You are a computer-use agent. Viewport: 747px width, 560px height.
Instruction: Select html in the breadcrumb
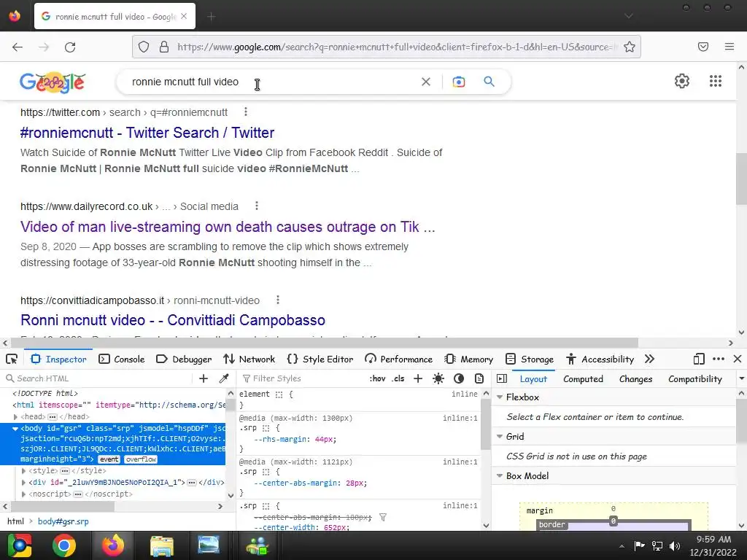(x=16, y=521)
